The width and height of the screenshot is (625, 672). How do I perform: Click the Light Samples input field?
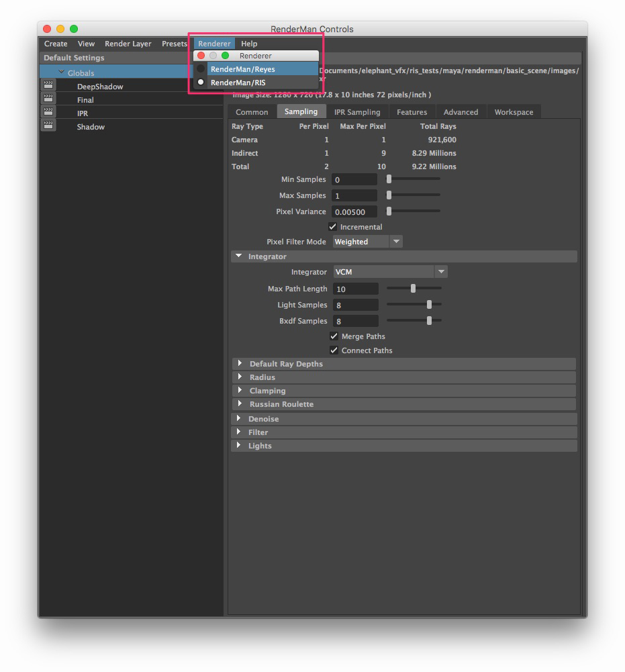point(356,305)
